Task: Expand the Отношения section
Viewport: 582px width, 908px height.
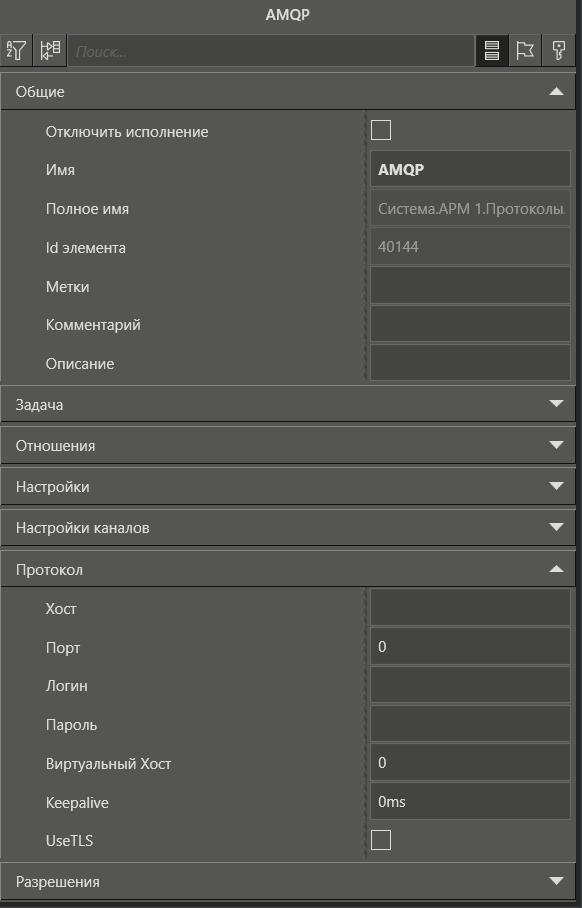Action: 557,445
